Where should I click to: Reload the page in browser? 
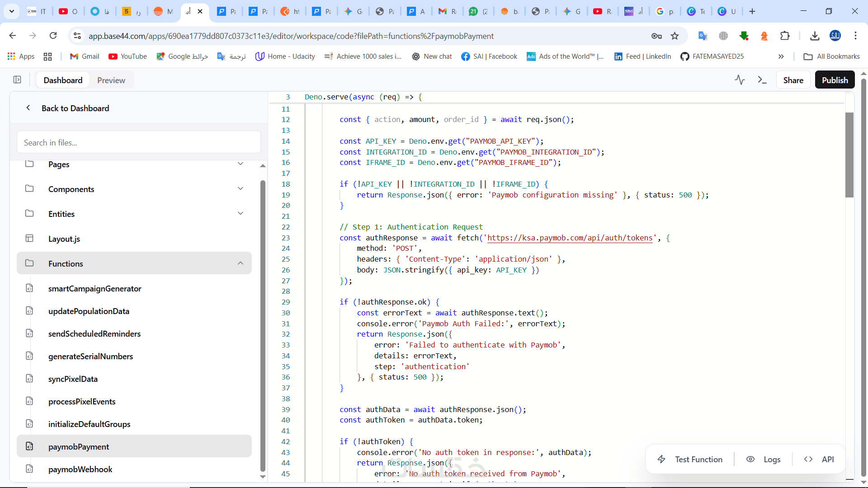pos(53,36)
